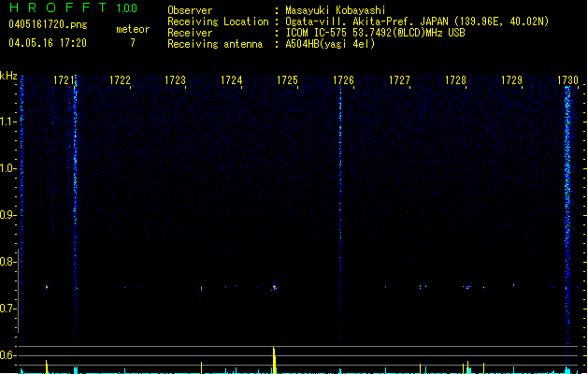588x374 pixels.
Task: Click the 1725 time marker
Action: 287,80
